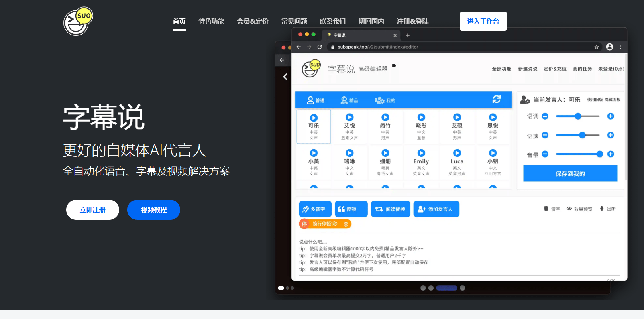
Task: Switch to the 普通 voices tab
Action: click(316, 100)
